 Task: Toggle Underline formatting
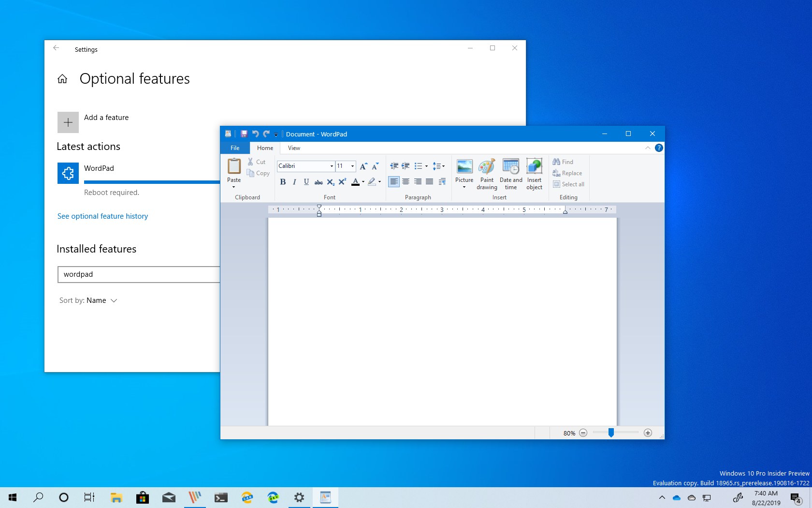point(306,182)
